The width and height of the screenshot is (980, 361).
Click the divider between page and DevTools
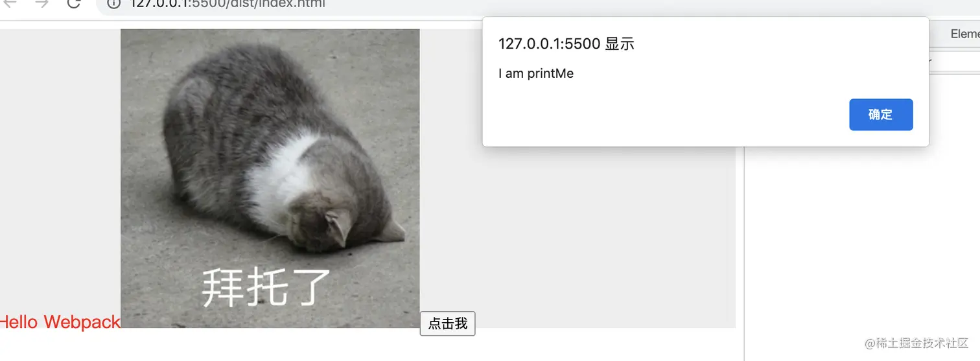click(x=744, y=253)
